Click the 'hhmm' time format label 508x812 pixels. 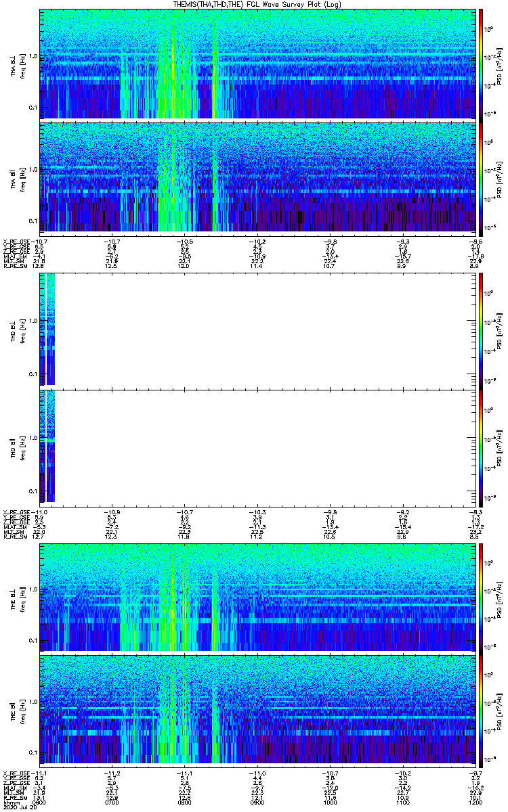coord(12,802)
